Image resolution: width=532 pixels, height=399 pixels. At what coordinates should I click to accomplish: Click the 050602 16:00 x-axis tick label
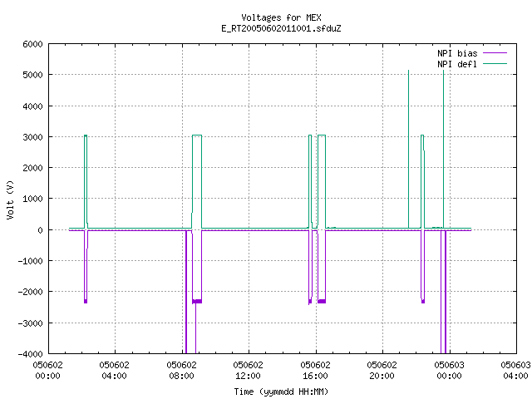tap(315, 371)
